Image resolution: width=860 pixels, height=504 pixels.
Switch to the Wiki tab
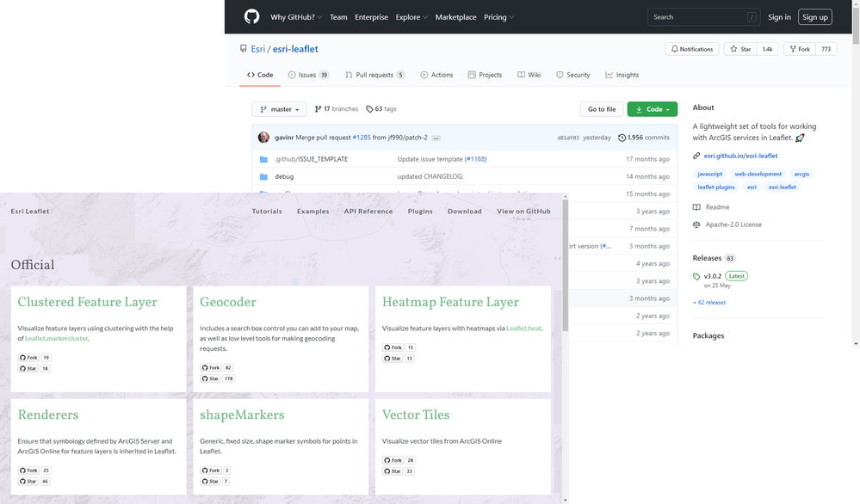click(x=529, y=75)
